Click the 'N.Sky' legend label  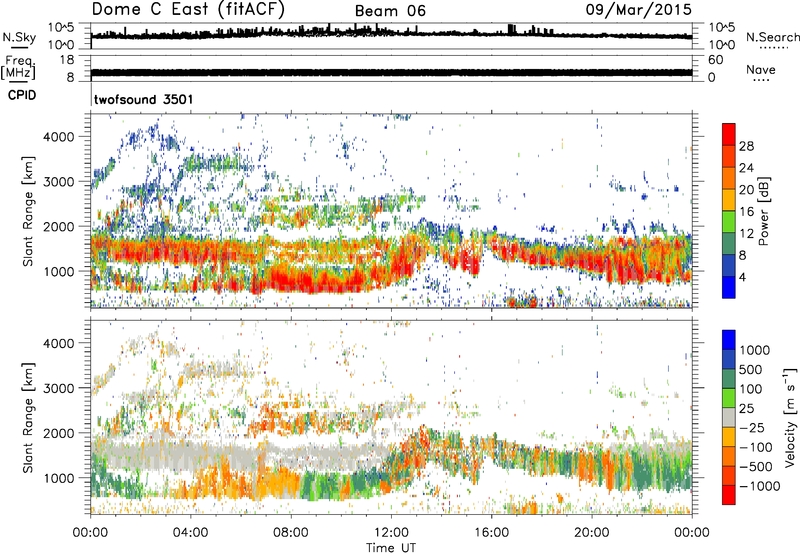19,37
